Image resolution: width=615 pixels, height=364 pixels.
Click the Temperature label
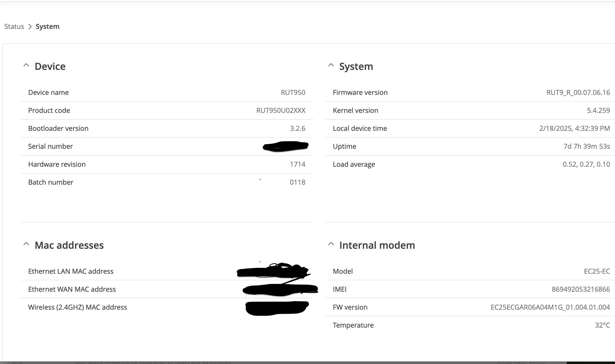pyautogui.click(x=353, y=325)
